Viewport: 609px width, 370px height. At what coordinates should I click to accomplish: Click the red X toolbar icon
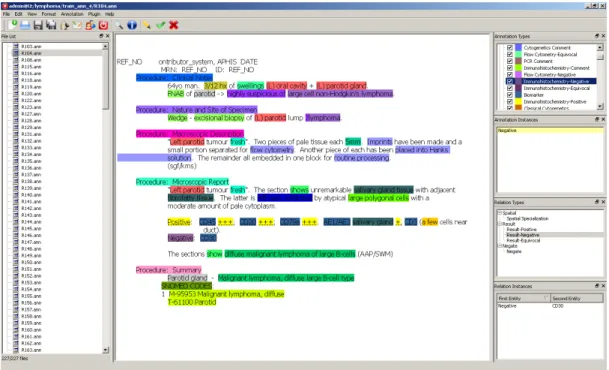174,25
